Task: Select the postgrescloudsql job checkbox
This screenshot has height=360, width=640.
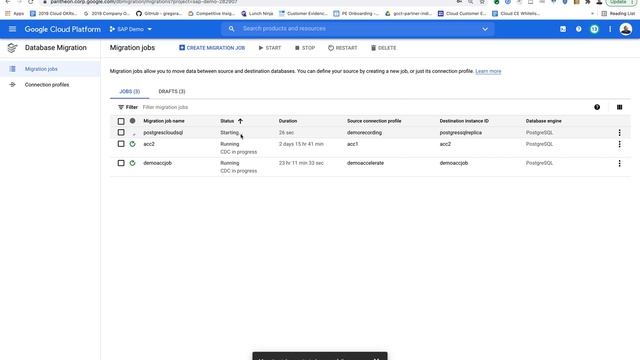Action: click(x=121, y=132)
